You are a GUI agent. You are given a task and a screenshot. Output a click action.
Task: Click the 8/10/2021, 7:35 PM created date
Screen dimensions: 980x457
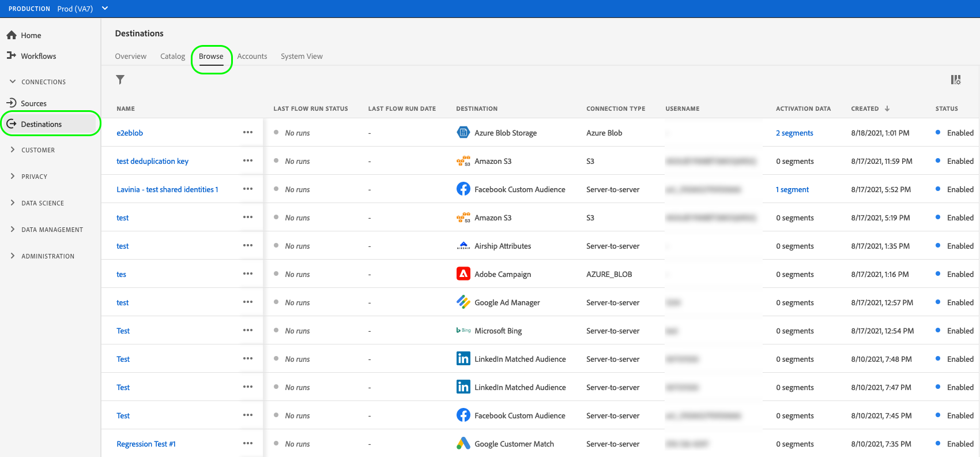[x=881, y=444]
